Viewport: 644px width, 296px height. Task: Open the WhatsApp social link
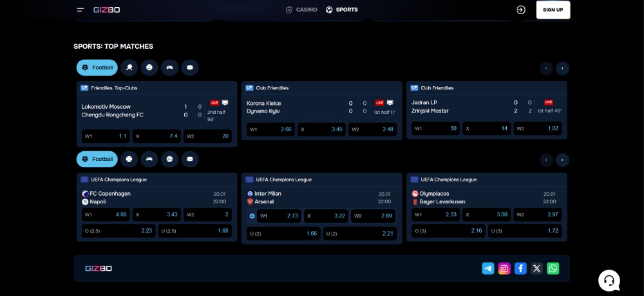553,268
